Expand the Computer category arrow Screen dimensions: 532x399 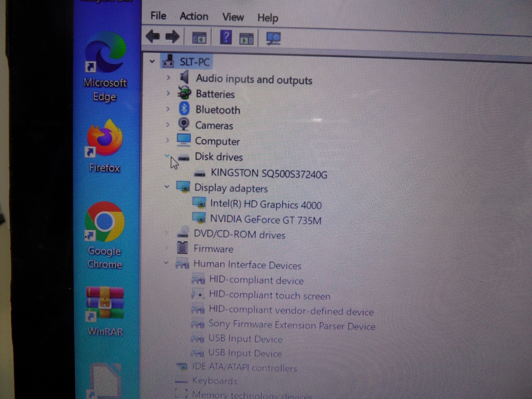168,140
